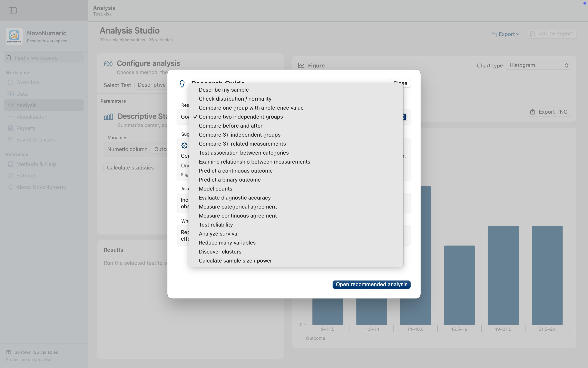The image size is (588, 368).
Task: Open About NovoNumeric
Action: (44, 187)
